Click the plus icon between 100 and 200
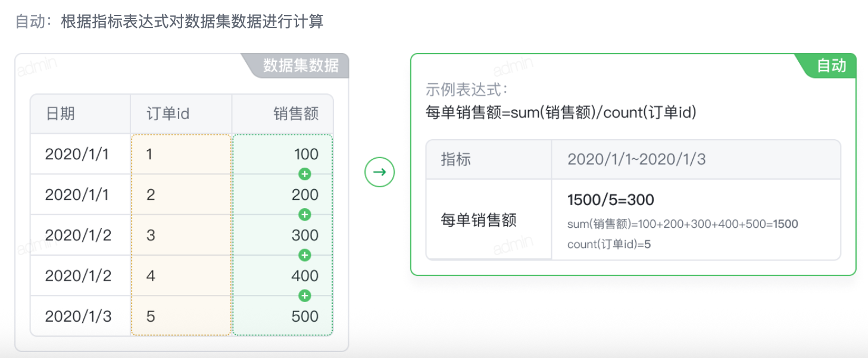 tap(305, 174)
